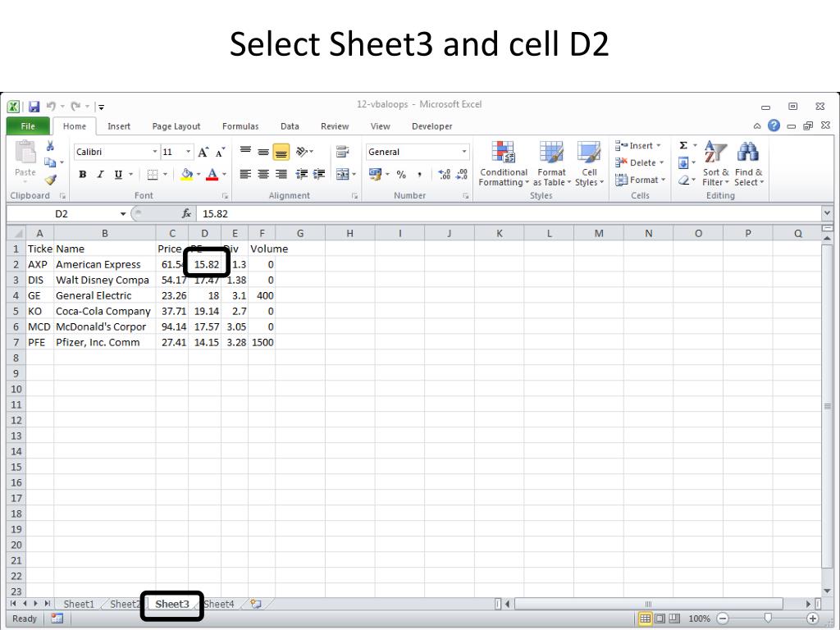840x630 pixels.
Task: Click the Undo icon in title bar
Action: (x=52, y=106)
